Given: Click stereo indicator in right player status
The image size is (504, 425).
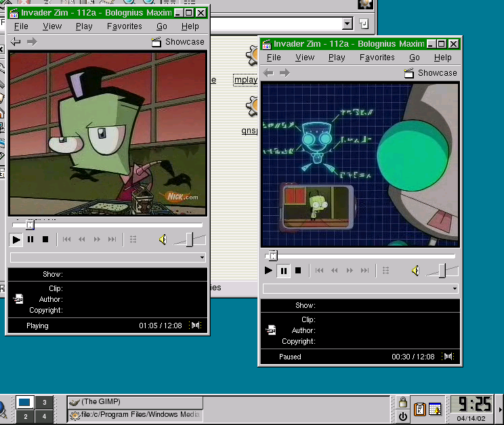Looking at the screenshot, I should 448,356.
